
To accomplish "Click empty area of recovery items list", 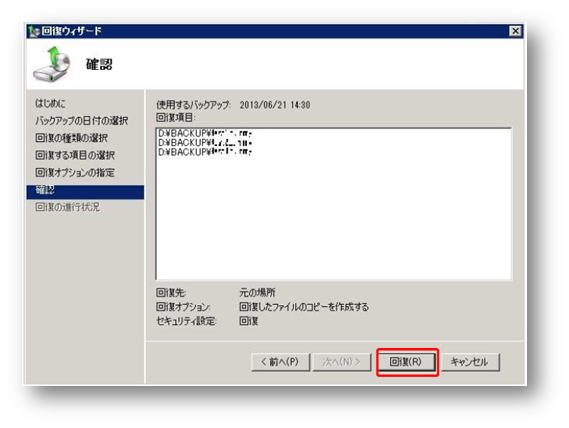I will pyautogui.click(x=334, y=218).
